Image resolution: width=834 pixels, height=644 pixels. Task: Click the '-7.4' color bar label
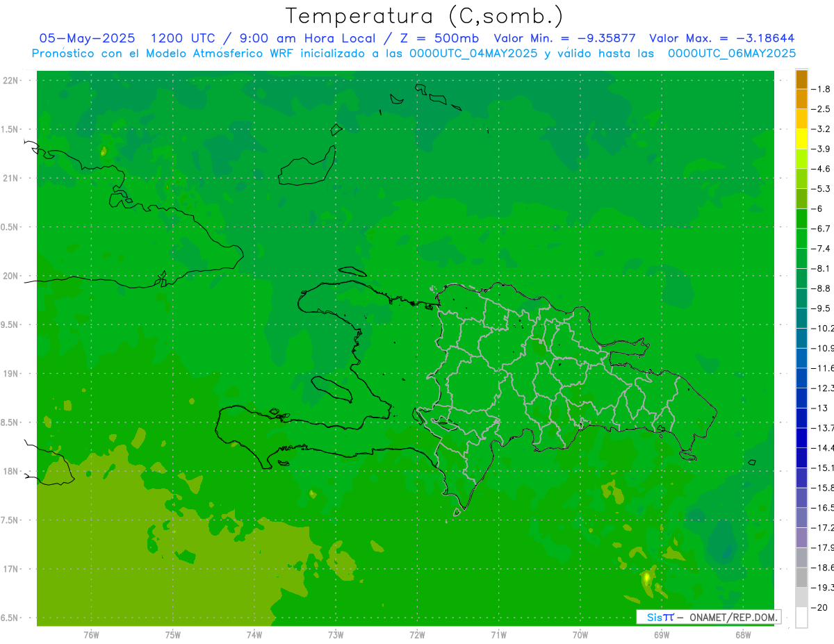pos(822,249)
